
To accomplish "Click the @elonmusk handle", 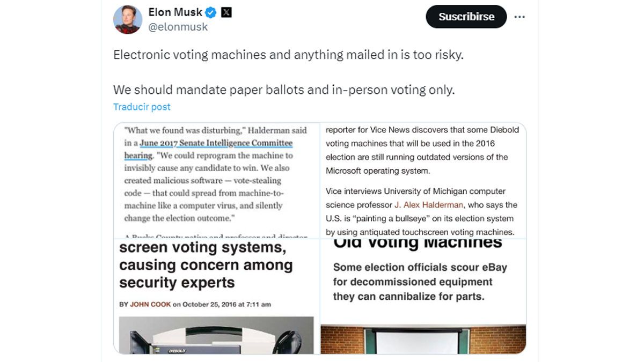I will click(x=179, y=27).
